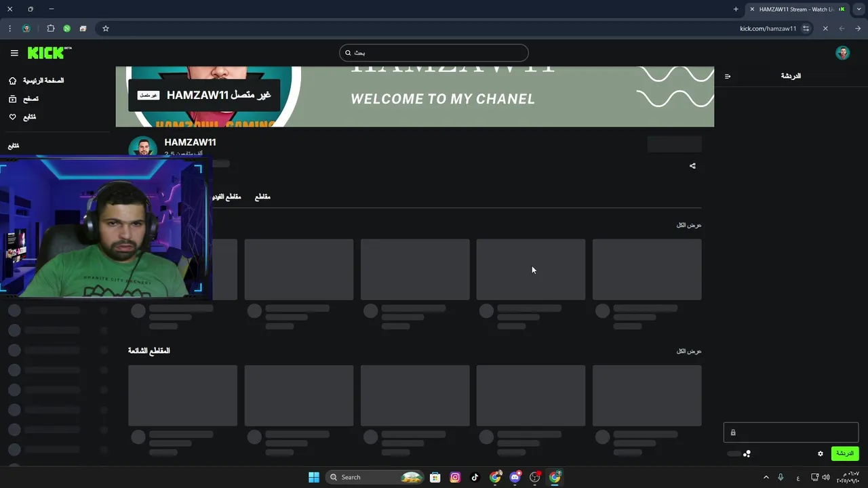Click the taskbar Search box

click(376, 477)
